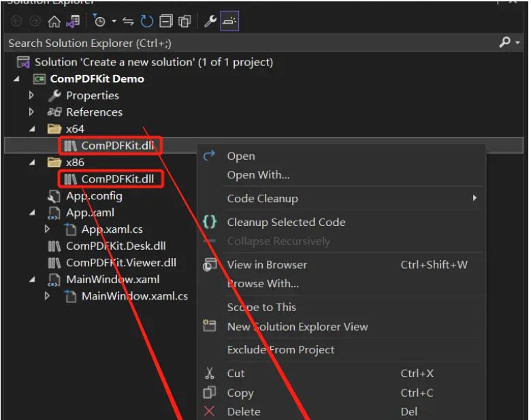The image size is (531, 420).
Task: Select Exclude From Project menu entry
Action: pyautogui.click(x=280, y=349)
